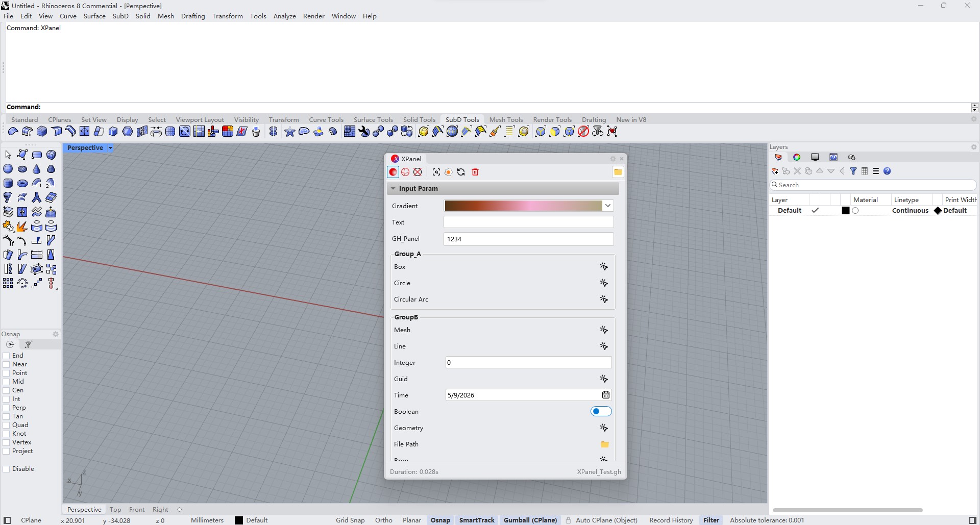Toggle Grid Snap in status bar
Viewport: 980px width, 525px height.
click(x=350, y=520)
